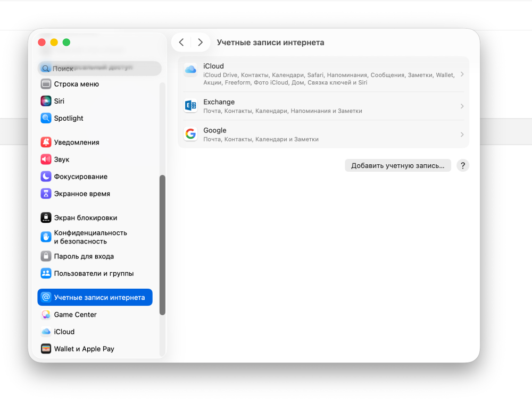This screenshot has height=412, width=532.
Task: Click the Google account logo
Action: (190, 134)
